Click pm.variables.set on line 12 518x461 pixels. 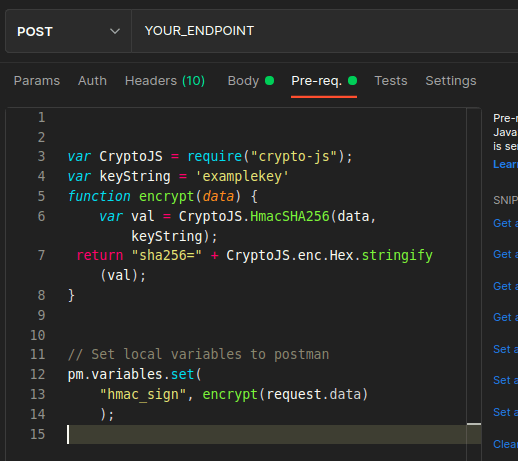tap(131, 374)
